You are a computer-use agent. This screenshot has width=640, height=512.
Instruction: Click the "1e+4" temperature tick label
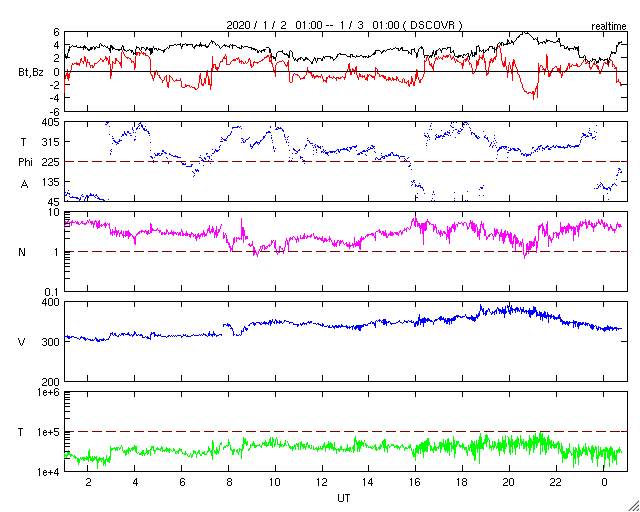point(49,472)
